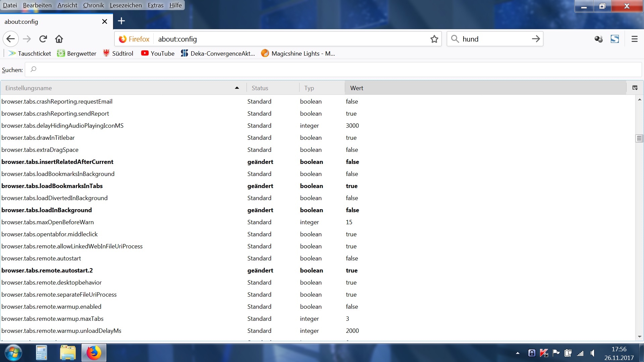Submit the 'hund' search with the arrow

(x=536, y=39)
